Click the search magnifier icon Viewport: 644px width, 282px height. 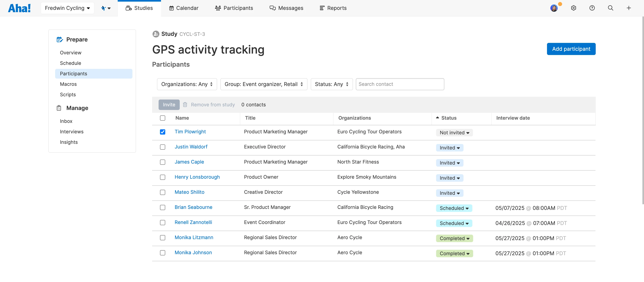pyautogui.click(x=610, y=8)
